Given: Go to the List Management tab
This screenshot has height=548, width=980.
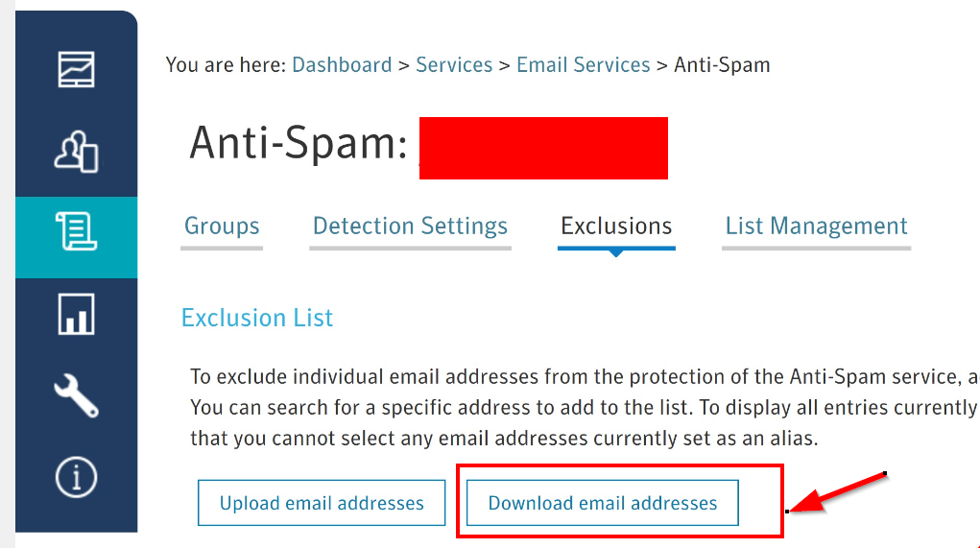Looking at the screenshot, I should (816, 226).
